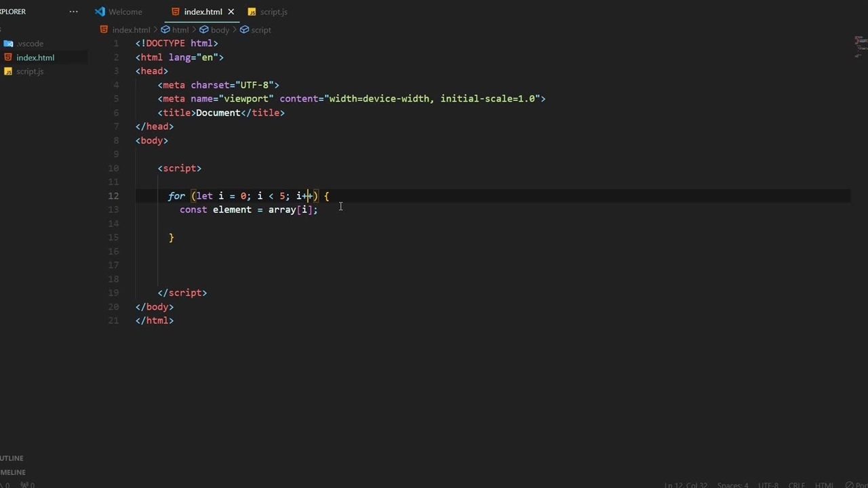Open the Explorer more actions ellipsis
The image size is (868, 488).
[74, 12]
